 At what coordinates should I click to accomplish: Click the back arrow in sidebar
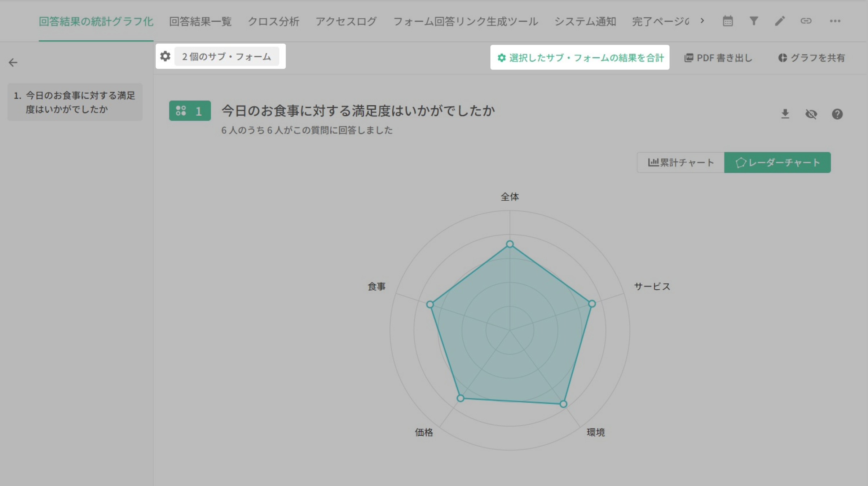pos(13,62)
